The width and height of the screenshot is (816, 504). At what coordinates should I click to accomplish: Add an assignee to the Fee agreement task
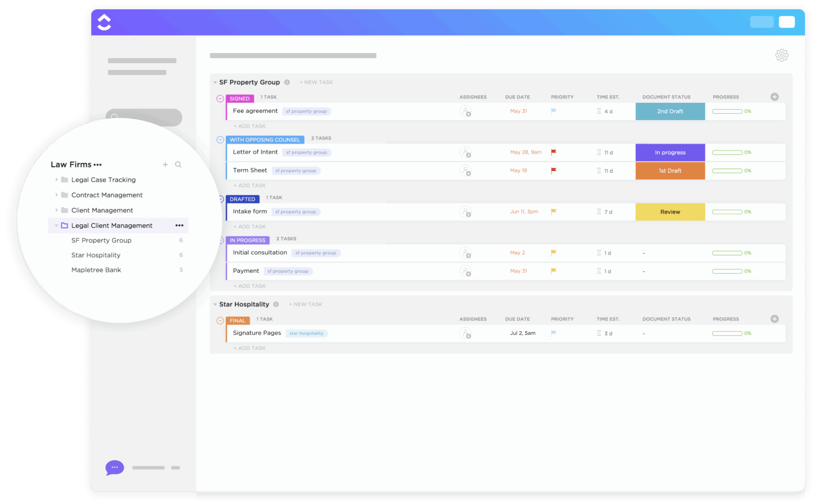(466, 111)
